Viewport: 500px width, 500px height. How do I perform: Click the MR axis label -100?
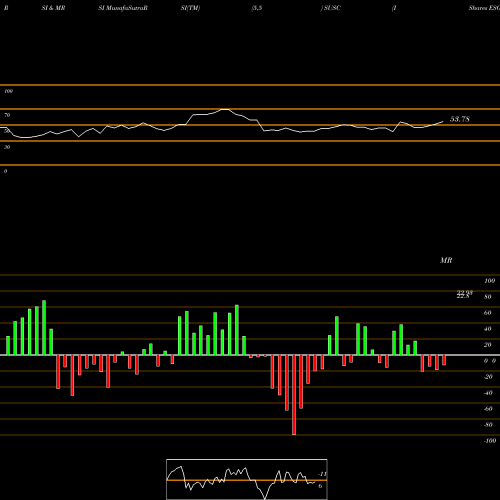click(490, 441)
